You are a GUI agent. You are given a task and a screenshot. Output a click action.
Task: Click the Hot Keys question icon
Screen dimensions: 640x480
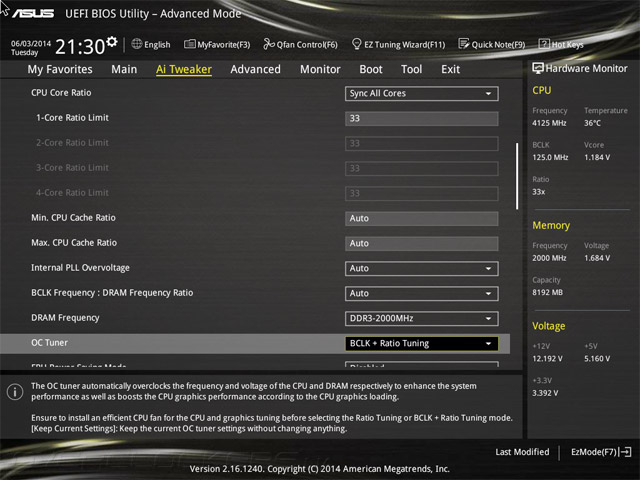click(x=544, y=44)
